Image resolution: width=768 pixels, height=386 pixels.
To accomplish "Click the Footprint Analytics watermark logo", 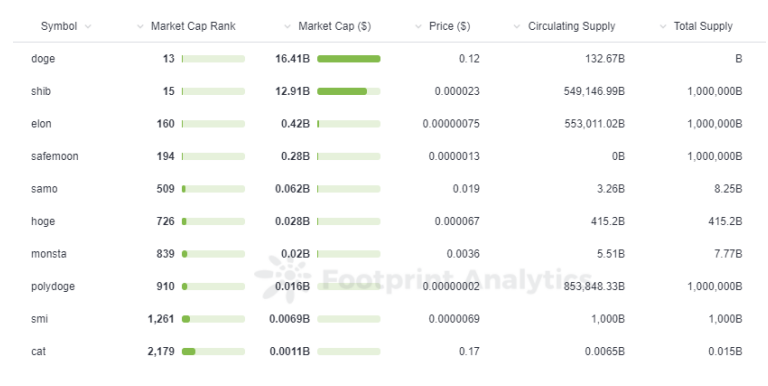I will [283, 279].
